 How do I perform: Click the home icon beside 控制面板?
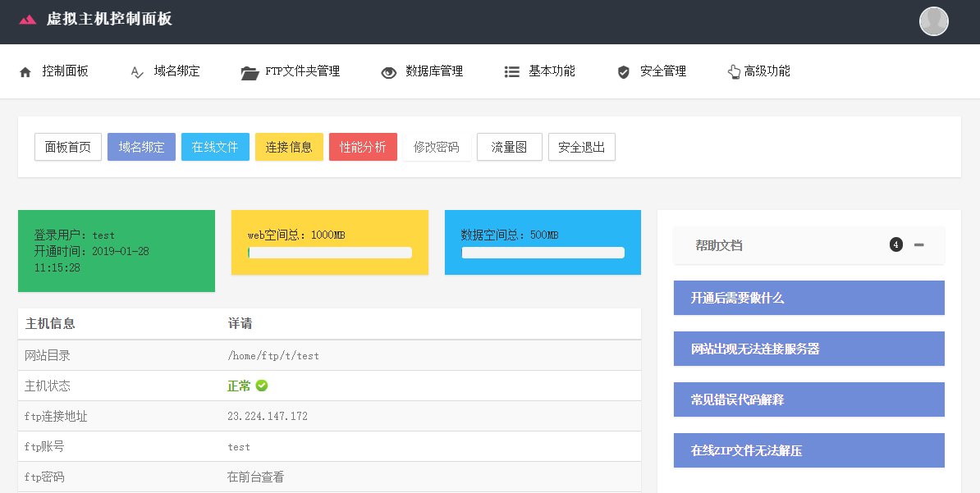coord(25,71)
